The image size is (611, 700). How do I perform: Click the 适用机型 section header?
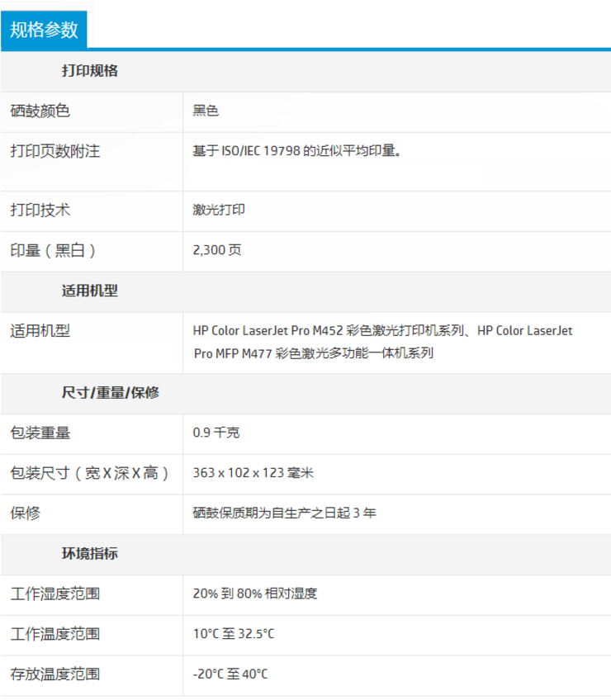coord(90,291)
